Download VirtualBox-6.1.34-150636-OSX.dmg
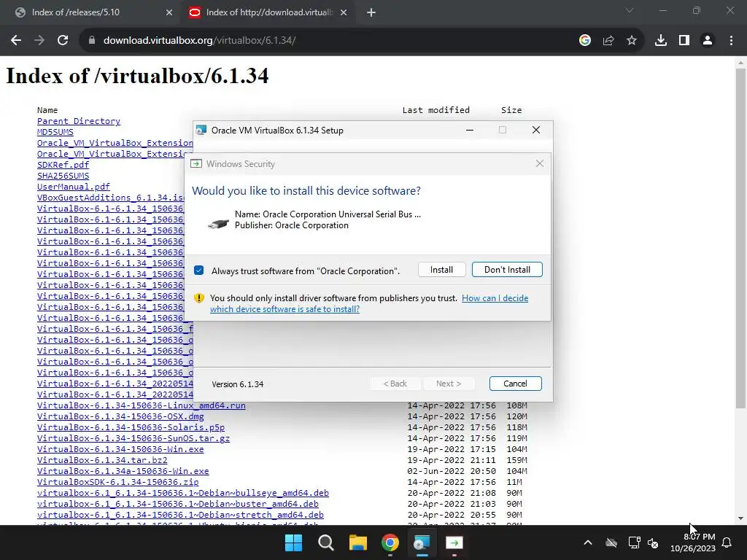The width and height of the screenshot is (747, 560). coord(120,416)
